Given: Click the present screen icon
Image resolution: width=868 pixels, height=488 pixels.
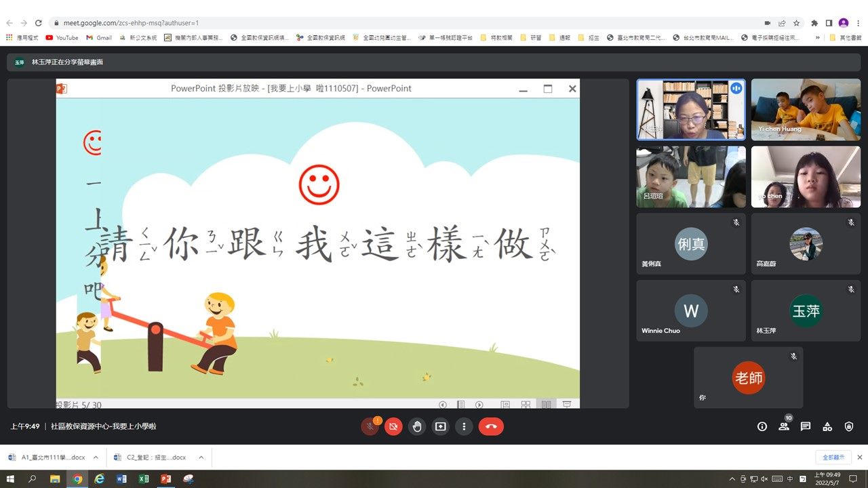Looking at the screenshot, I should click(441, 426).
